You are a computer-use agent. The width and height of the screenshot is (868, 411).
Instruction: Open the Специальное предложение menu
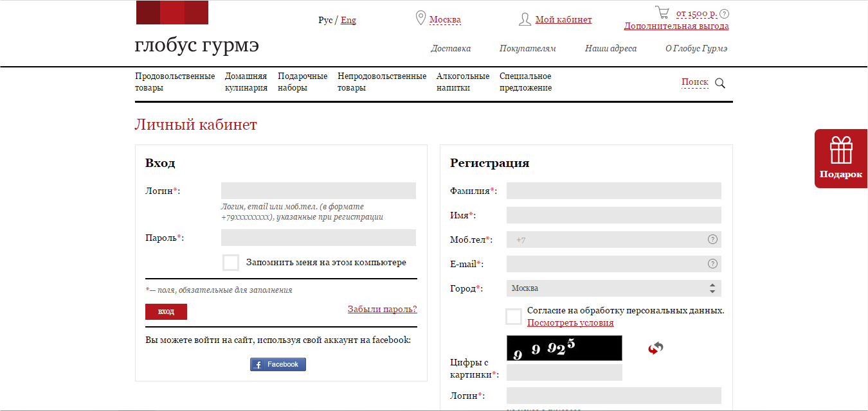(x=526, y=82)
